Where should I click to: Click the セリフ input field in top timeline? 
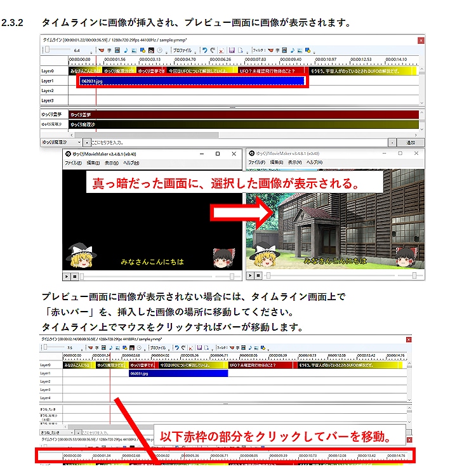tap(239, 142)
